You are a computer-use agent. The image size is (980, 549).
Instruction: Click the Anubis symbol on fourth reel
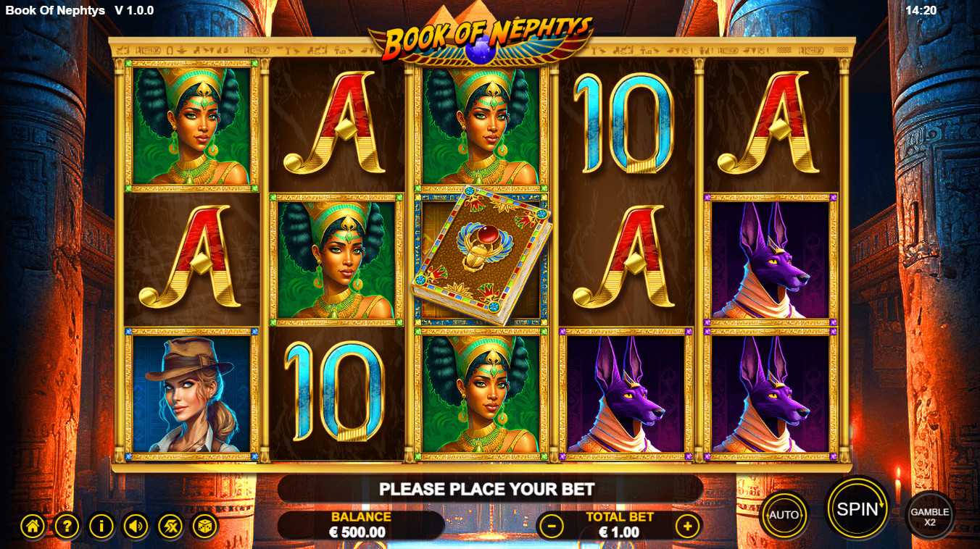(626, 393)
